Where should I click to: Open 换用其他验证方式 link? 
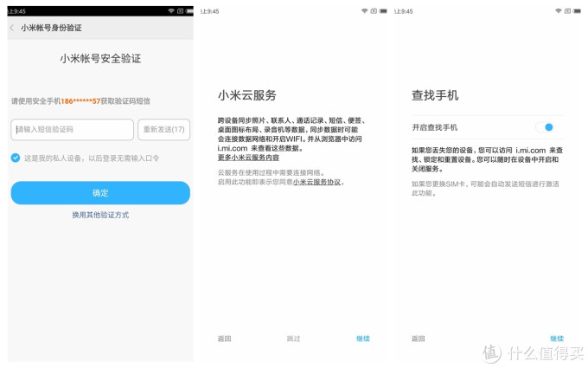[x=100, y=215]
